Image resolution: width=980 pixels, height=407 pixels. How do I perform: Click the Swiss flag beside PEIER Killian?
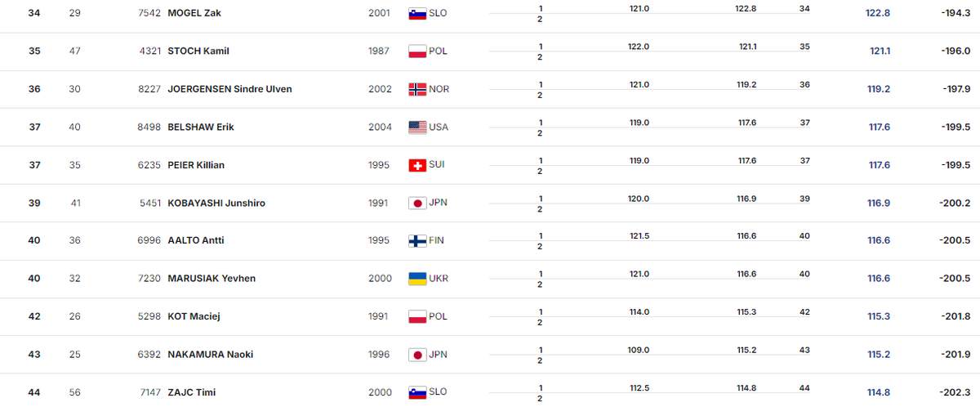point(417,165)
